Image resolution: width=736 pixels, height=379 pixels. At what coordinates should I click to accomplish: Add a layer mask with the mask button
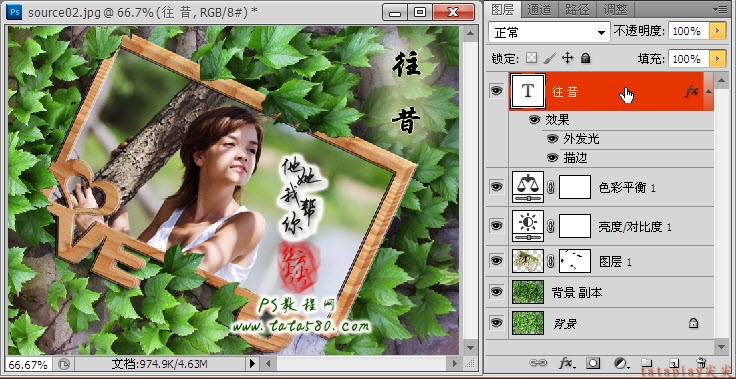(x=593, y=363)
